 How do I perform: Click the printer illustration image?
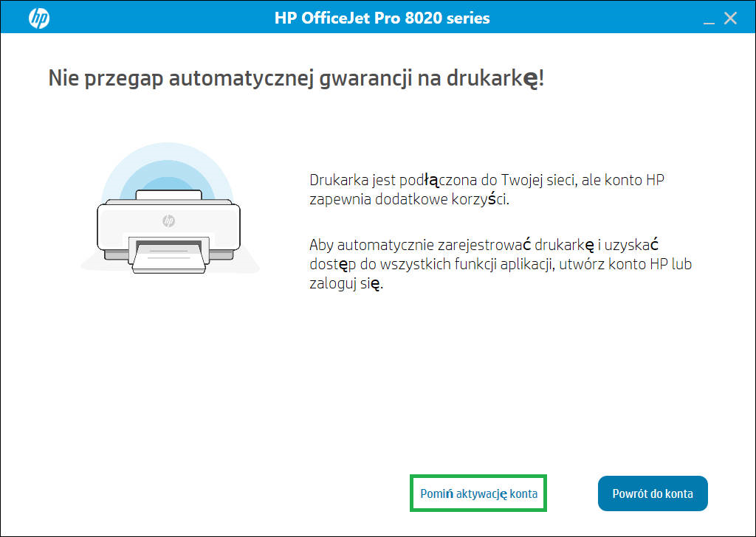click(169, 209)
